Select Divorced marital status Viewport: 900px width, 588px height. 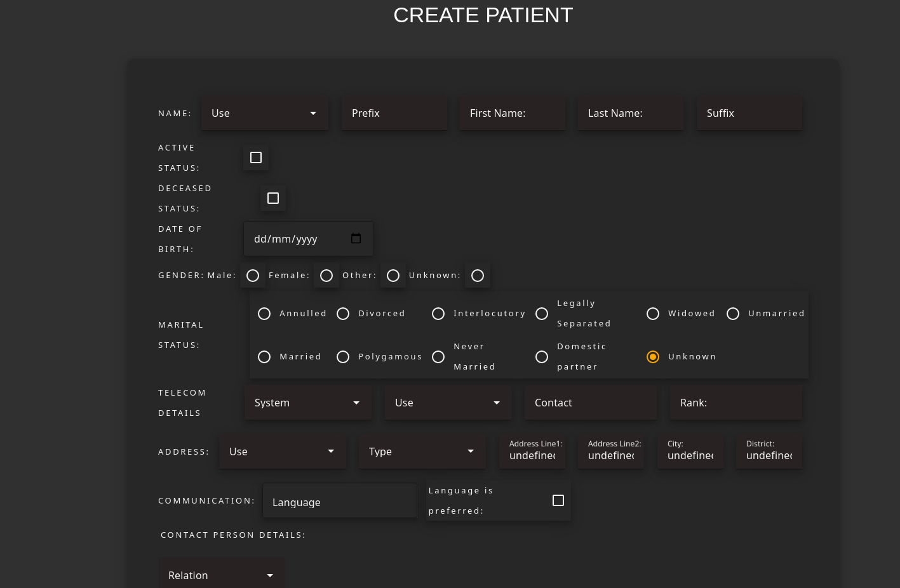pyautogui.click(x=343, y=314)
